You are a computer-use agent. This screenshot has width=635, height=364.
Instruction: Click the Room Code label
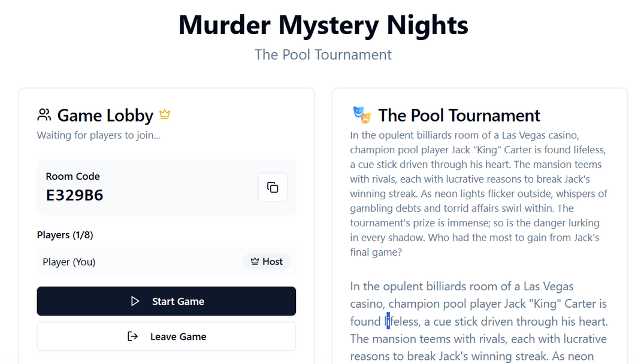tap(72, 176)
